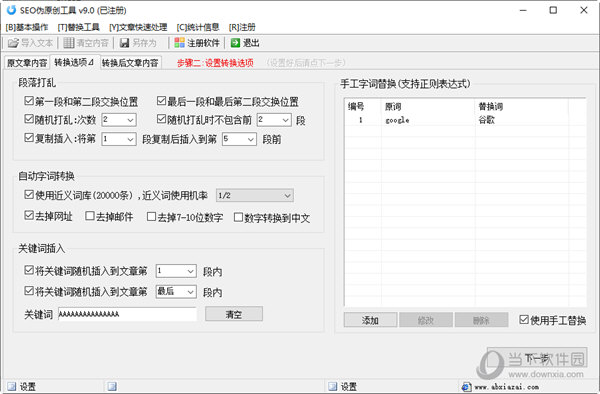Click the 删除 button
The height and width of the screenshot is (394, 600).
481,320
